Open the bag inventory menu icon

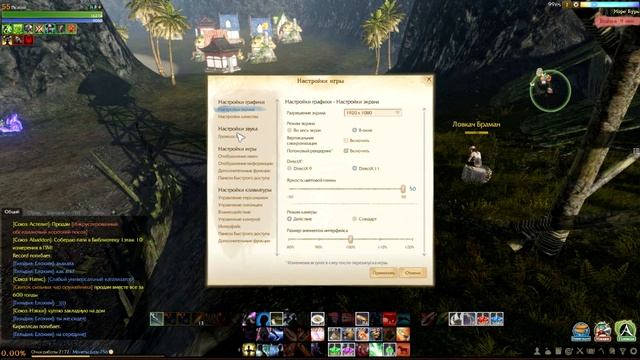tap(548, 351)
